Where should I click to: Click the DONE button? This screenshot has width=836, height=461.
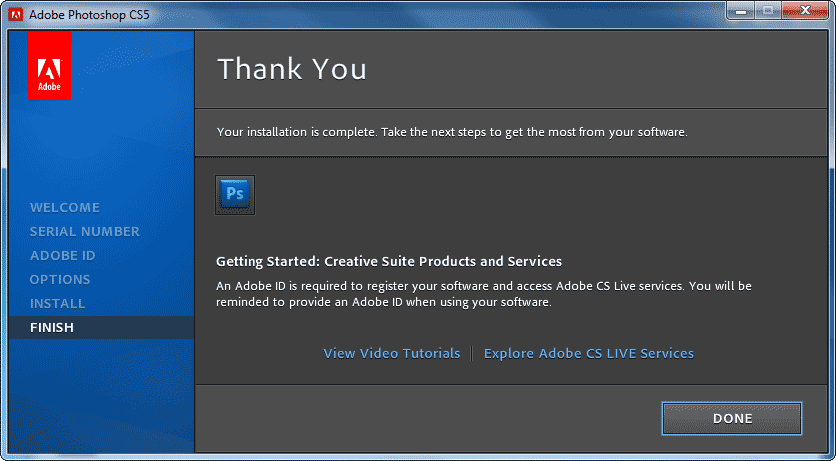[x=732, y=418]
